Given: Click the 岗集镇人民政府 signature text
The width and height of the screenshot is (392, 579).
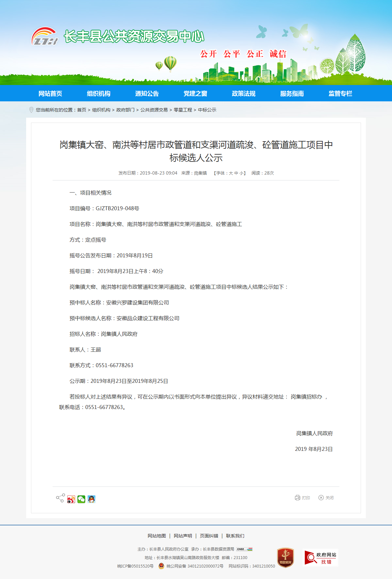Looking at the screenshot, I should tap(315, 434).
